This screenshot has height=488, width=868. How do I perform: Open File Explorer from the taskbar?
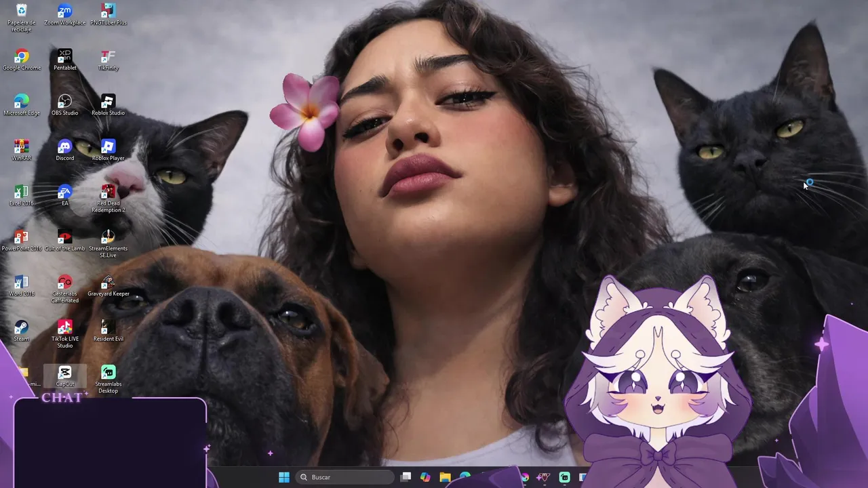pyautogui.click(x=445, y=477)
